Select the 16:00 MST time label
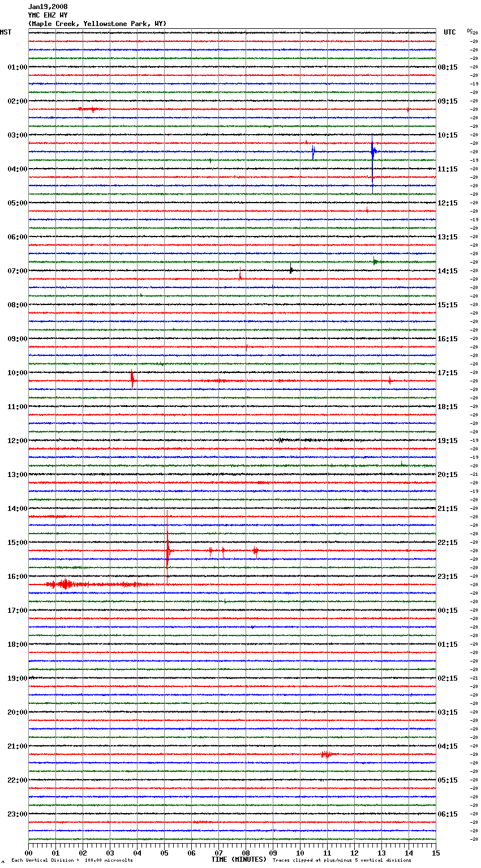Screen dimensions: 481x868 tap(17, 577)
